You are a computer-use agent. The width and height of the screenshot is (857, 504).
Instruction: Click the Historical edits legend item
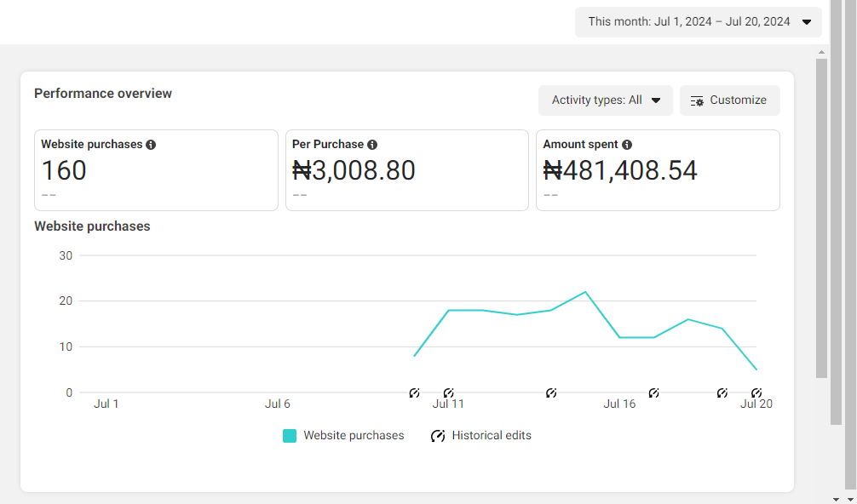(481, 436)
